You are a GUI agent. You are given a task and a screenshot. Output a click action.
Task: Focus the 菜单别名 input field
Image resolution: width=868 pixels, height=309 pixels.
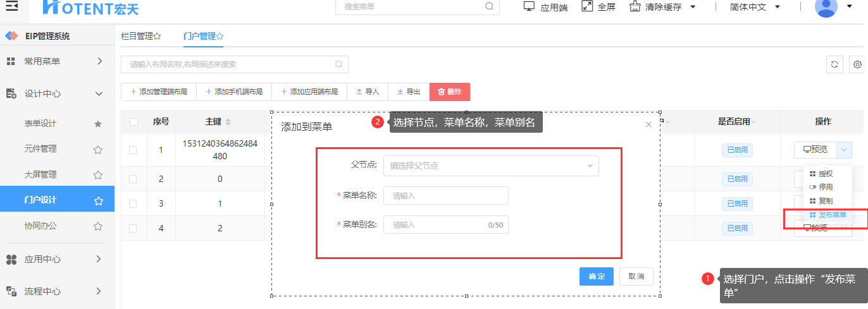[446, 225]
